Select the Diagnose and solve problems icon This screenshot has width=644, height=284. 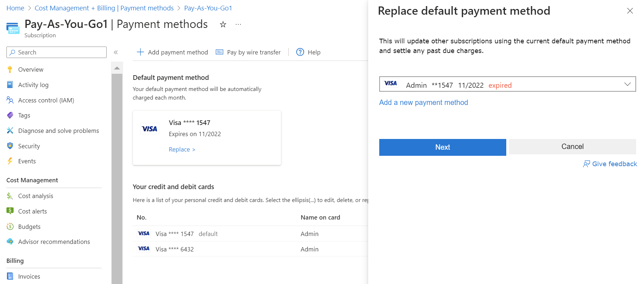click(x=10, y=131)
